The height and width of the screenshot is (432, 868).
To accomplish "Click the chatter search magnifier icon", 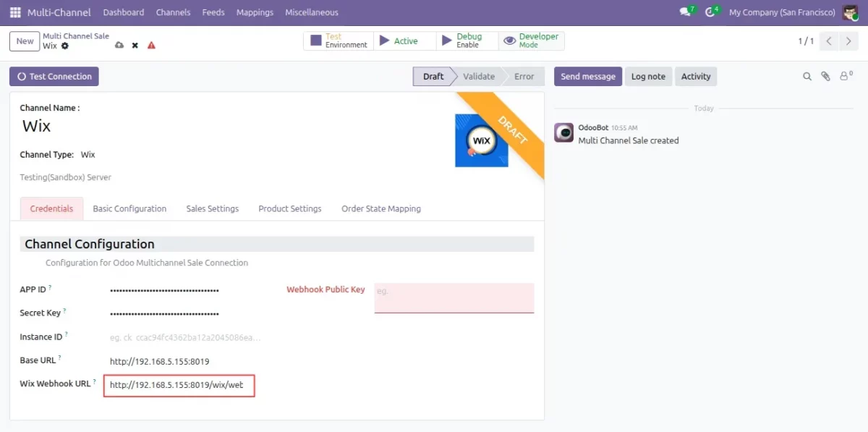I will [807, 76].
